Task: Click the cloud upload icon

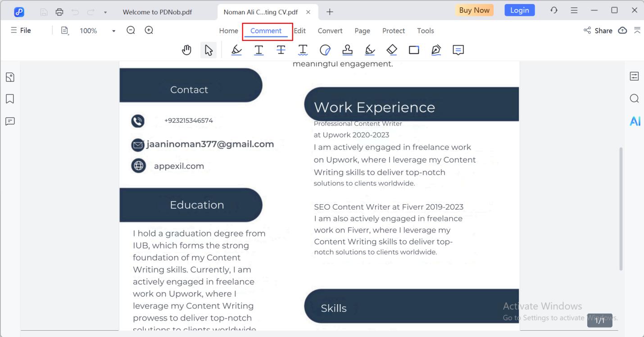Action: click(x=623, y=30)
